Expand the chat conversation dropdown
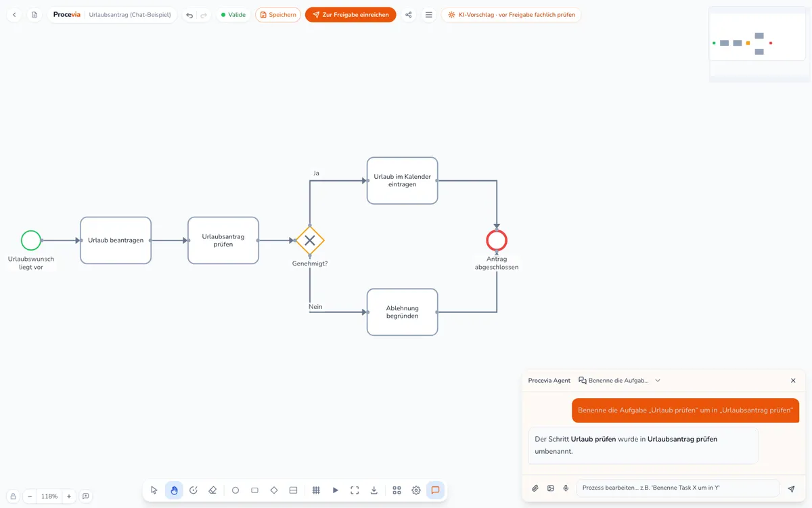The image size is (812, 508). [620, 381]
